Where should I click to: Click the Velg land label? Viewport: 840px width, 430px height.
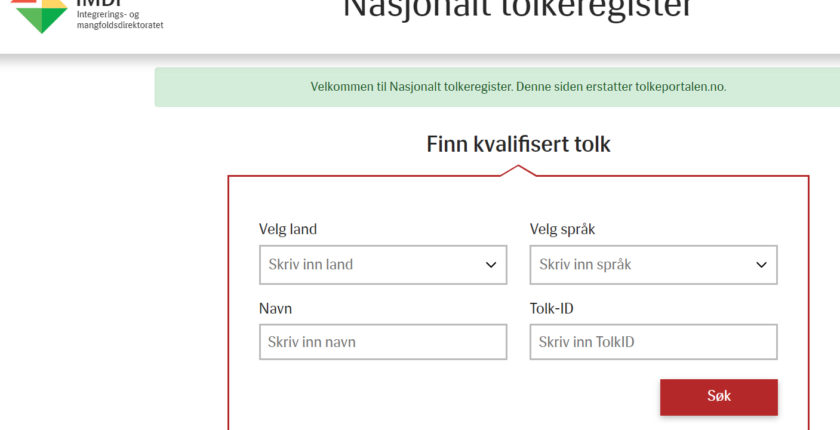point(288,229)
